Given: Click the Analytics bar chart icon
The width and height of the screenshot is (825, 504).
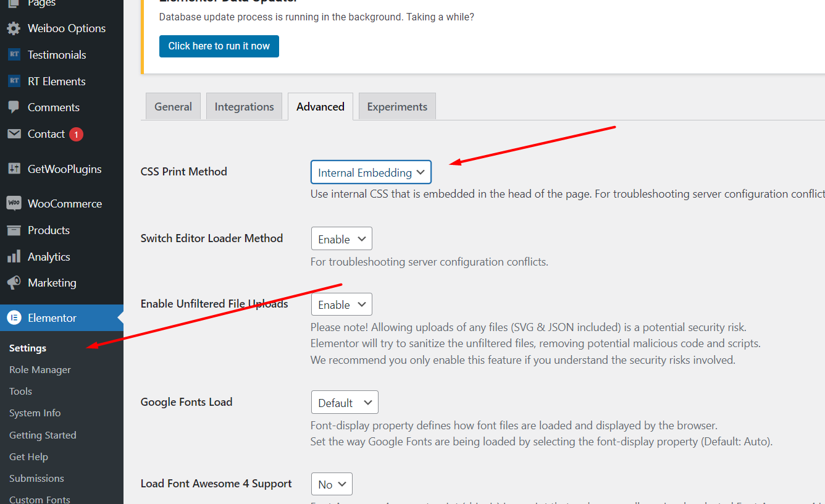Looking at the screenshot, I should click(14, 257).
